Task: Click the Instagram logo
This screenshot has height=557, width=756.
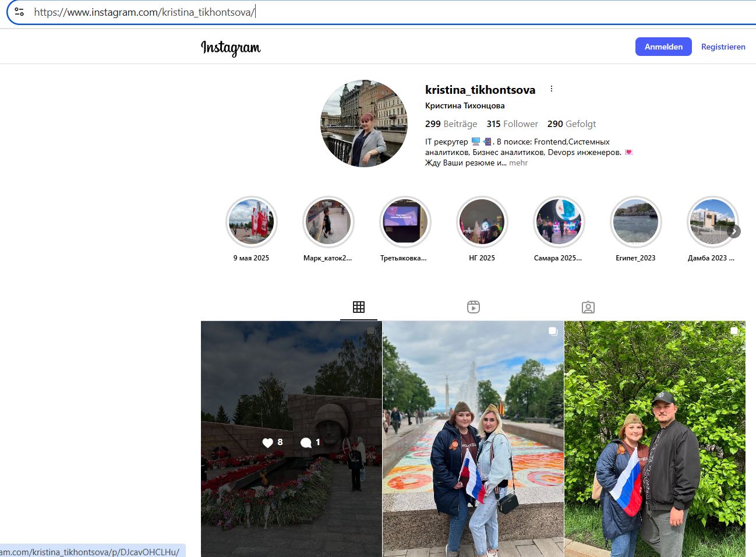Action: pyautogui.click(x=231, y=47)
